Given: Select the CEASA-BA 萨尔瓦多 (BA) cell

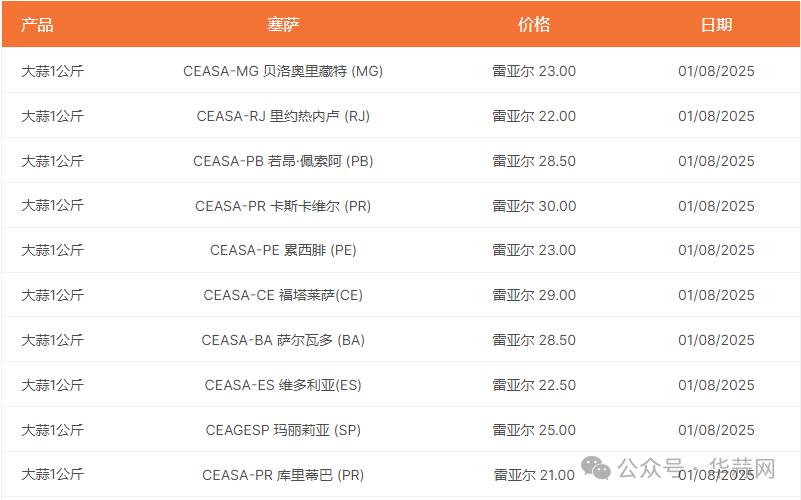Looking at the screenshot, I should [x=283, y=340].
